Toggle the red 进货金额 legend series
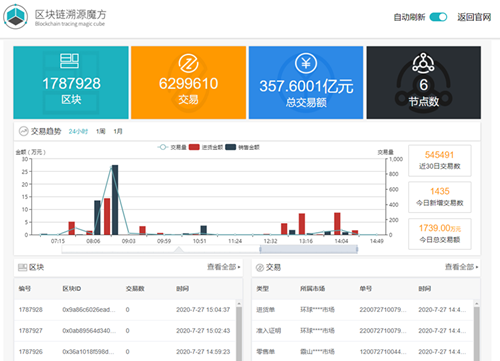Image resolution: width=500 pixels, height=361 pixels. click(x=206, y=147)
